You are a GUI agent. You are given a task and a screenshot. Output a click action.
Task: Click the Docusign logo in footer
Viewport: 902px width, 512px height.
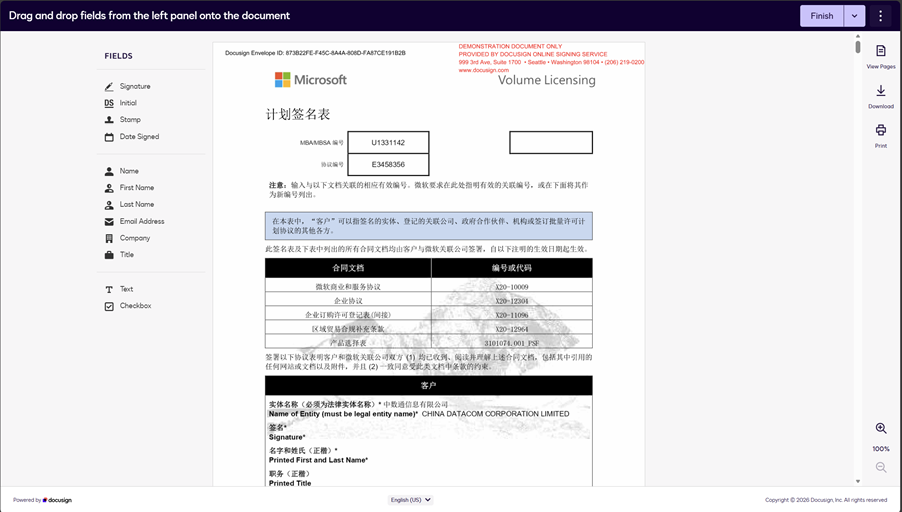pyautogui.click(x=58, y=500)
